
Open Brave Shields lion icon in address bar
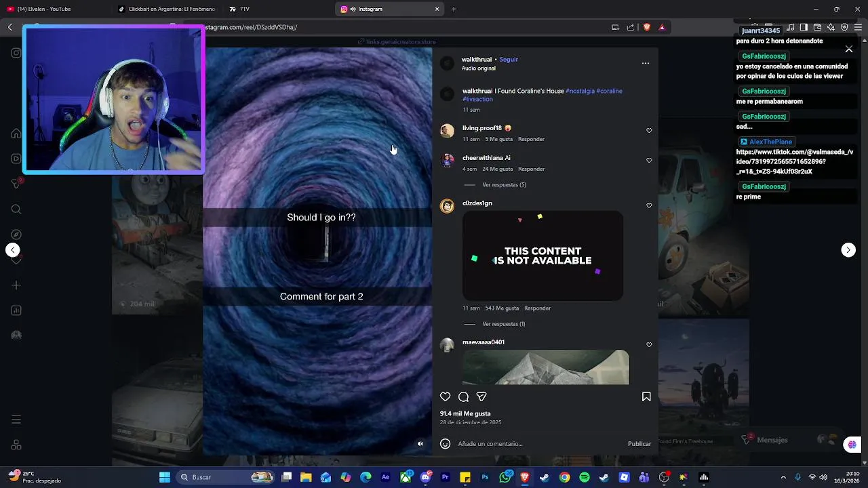[647, 27]
